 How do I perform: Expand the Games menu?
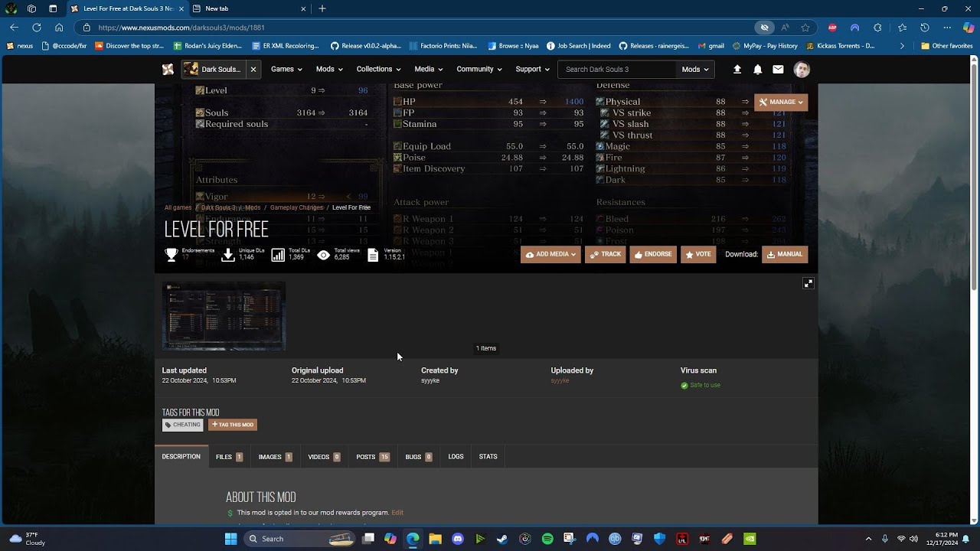tap(286, 69)
